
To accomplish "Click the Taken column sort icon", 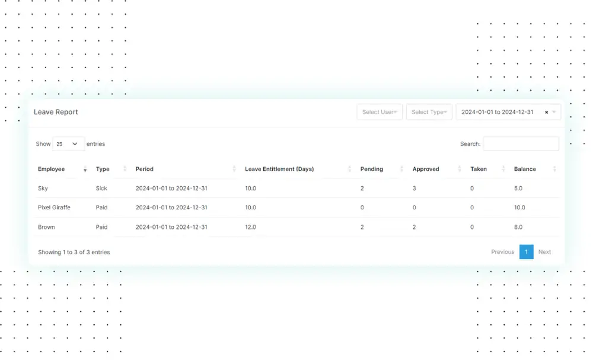I will pyautogui.click(x=503, y=169).
